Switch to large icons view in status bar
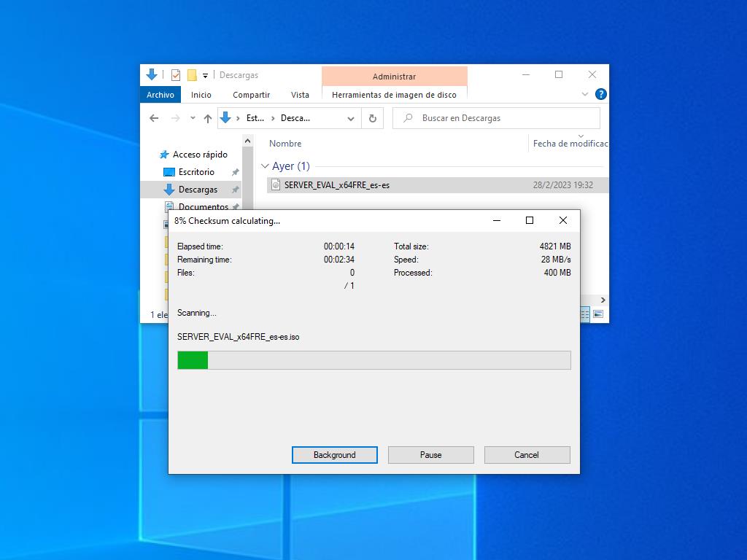747x560 pixels. (x=598, y=314)
